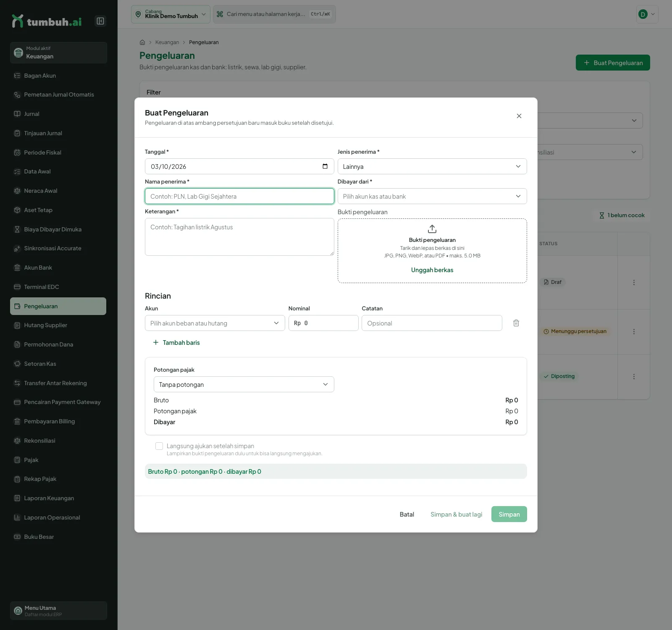Expand the Akun beban atau hutang dropdown
Screen dimensions: 672x630
point(215,323)
